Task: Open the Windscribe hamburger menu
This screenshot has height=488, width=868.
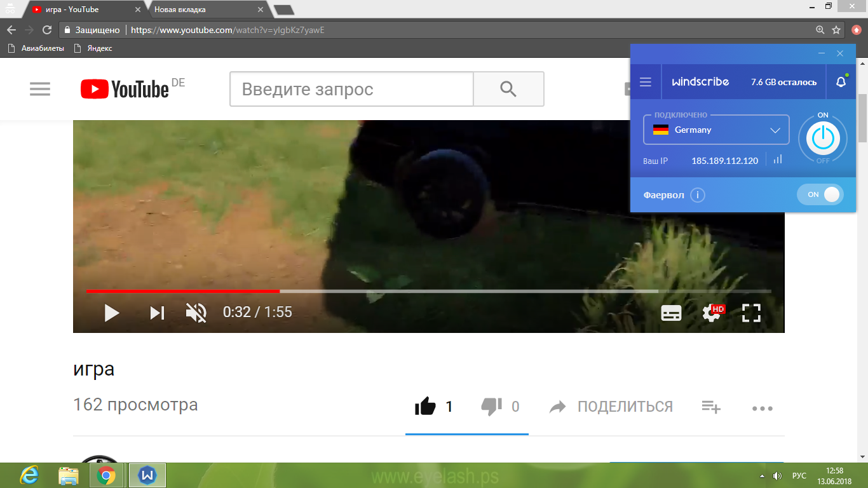Action: (646, 82)
